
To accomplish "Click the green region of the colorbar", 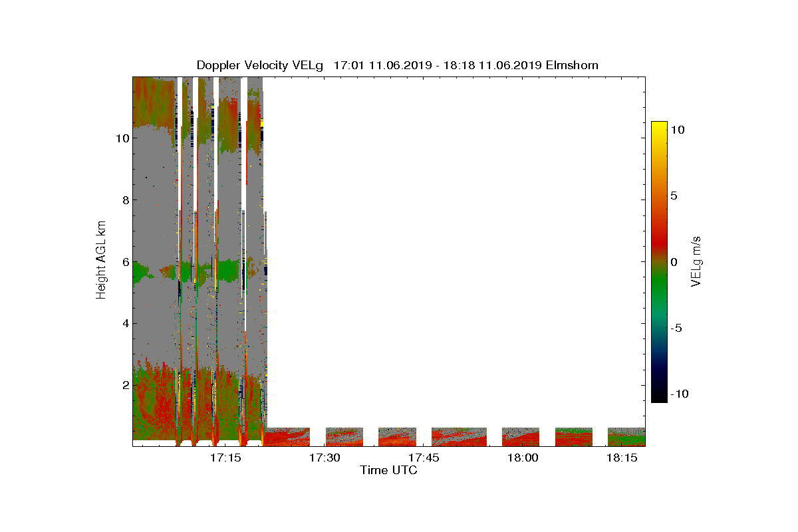I will (x=659, y=286).
